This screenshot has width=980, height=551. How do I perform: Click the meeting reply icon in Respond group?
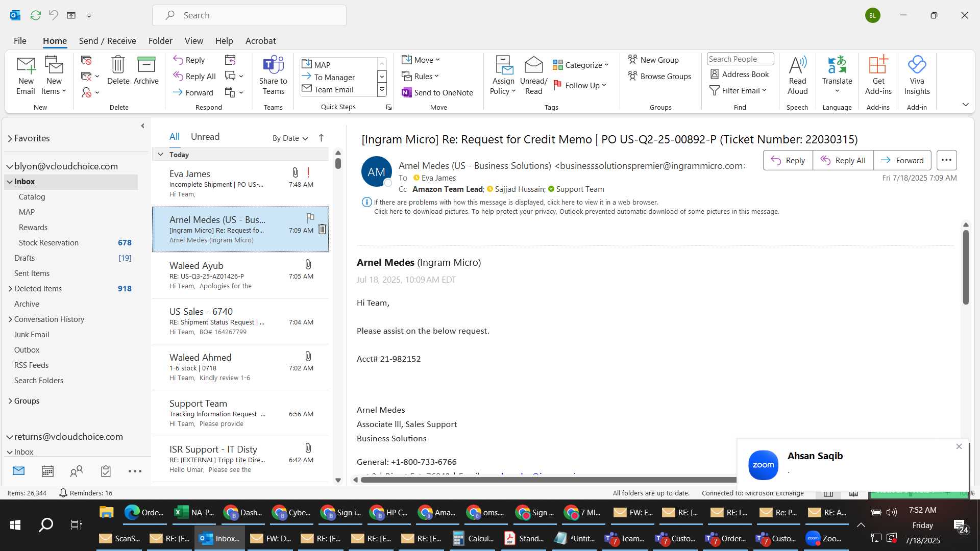[230, 60]
